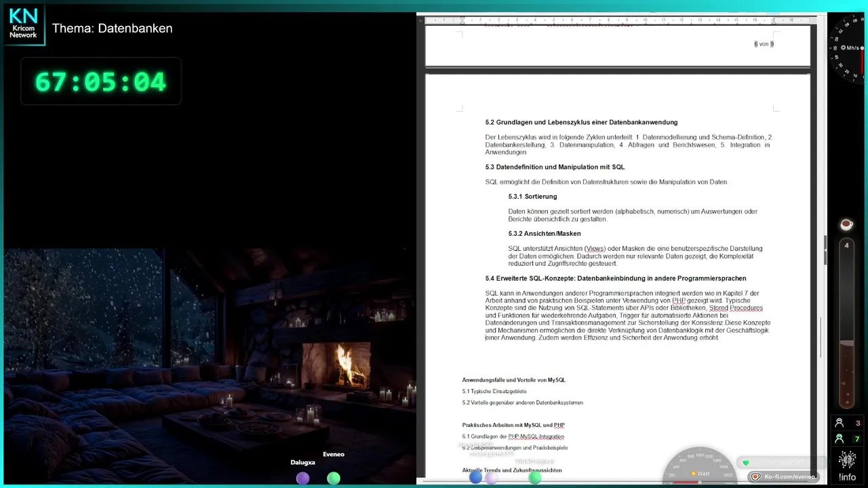
Task: Click subheading '5.3.2 Ansichten/Masken'
Action: click(544, 234)
